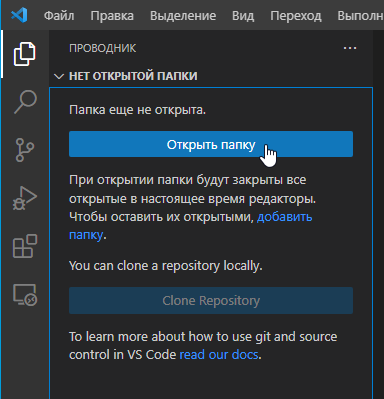The height and width of the screenshot is (399, 384).
Task: Open the Правка menu
Action: click(112, 16)
